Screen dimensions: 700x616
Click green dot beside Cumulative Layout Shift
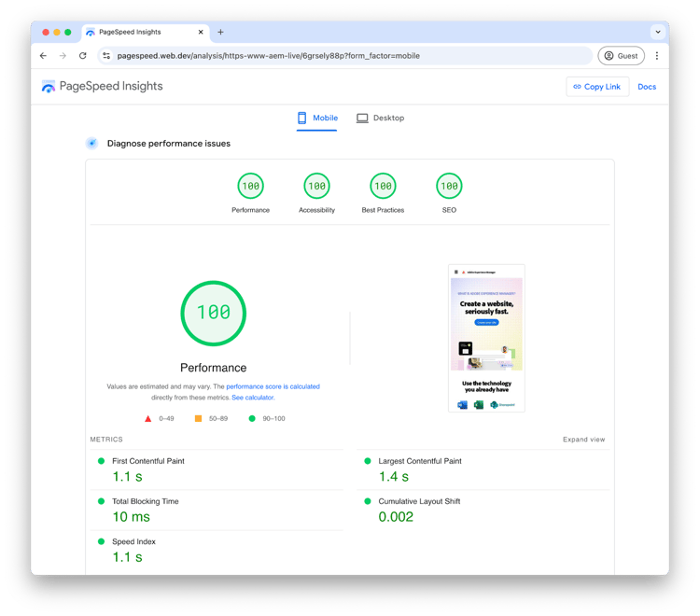coord(368,501)
